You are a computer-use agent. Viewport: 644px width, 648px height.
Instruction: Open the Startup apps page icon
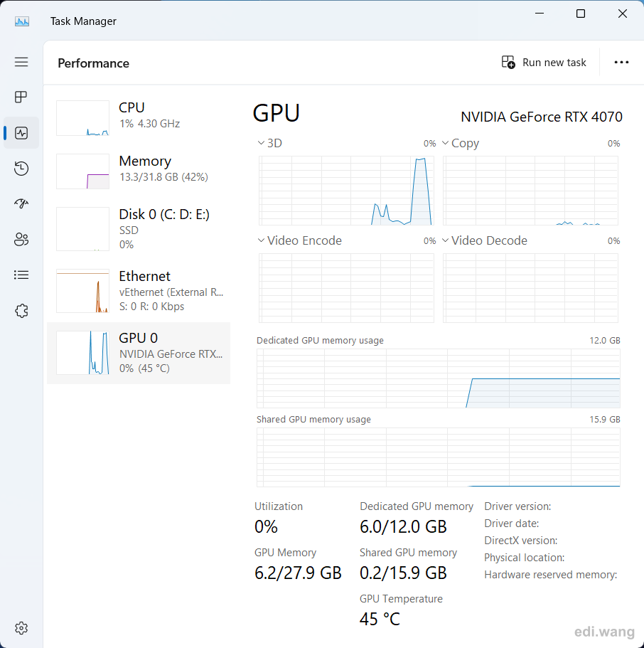pos(21,203)
